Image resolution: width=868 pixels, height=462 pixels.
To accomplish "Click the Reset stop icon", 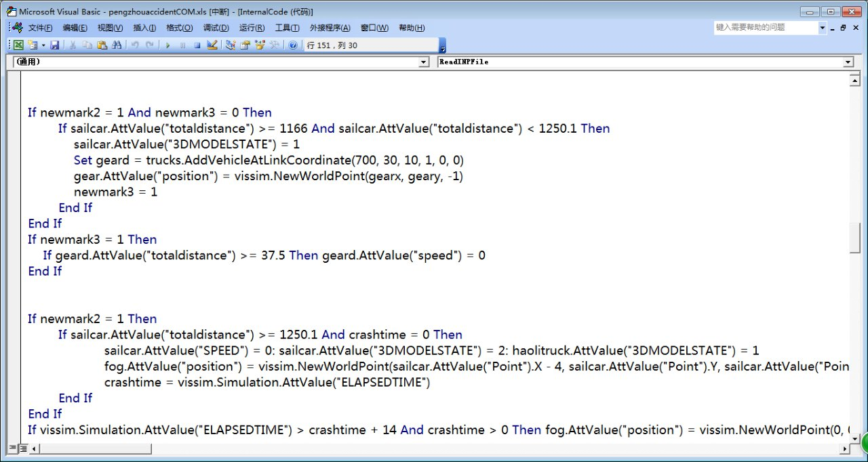I will click(197, 45).
